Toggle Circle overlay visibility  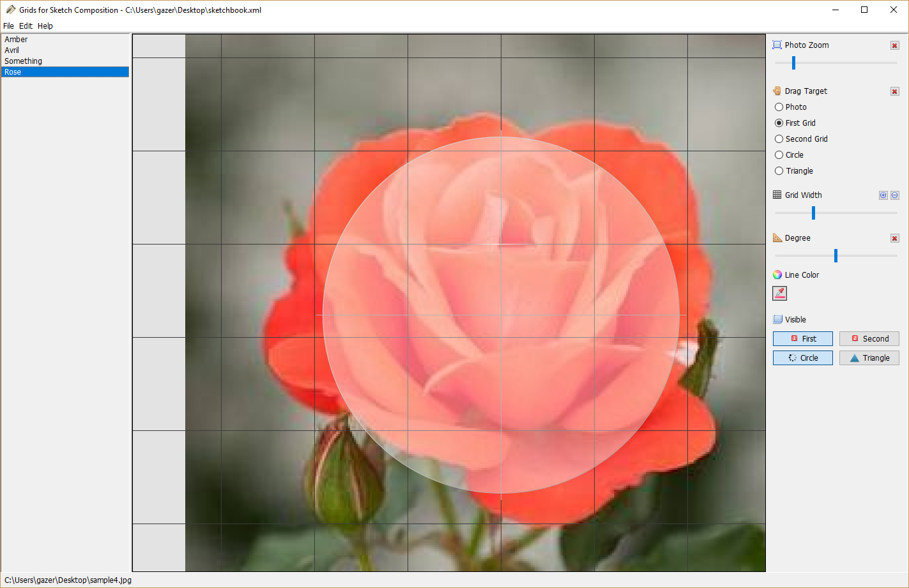pyautogui.click(x=803, y=358)
